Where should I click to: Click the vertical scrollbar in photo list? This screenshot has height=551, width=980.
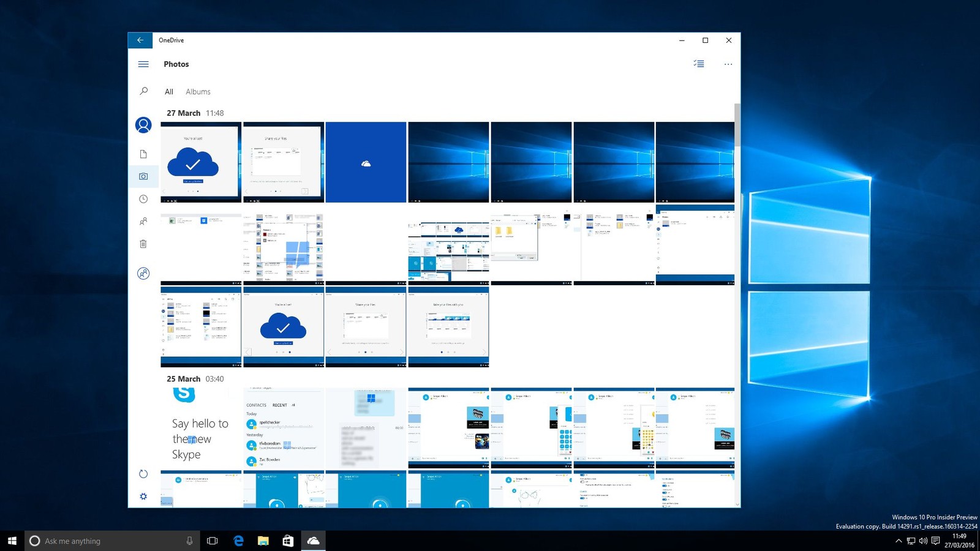click(737, 125)
